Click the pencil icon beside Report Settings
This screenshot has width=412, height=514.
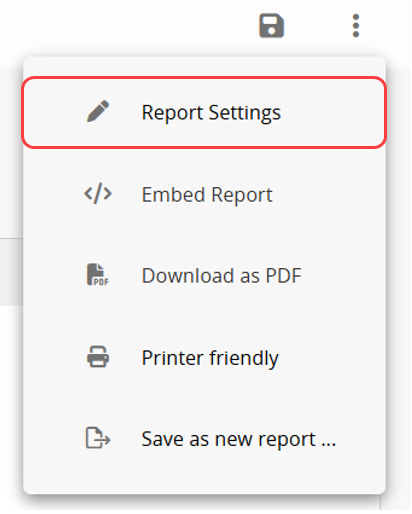tap(98, 111)
